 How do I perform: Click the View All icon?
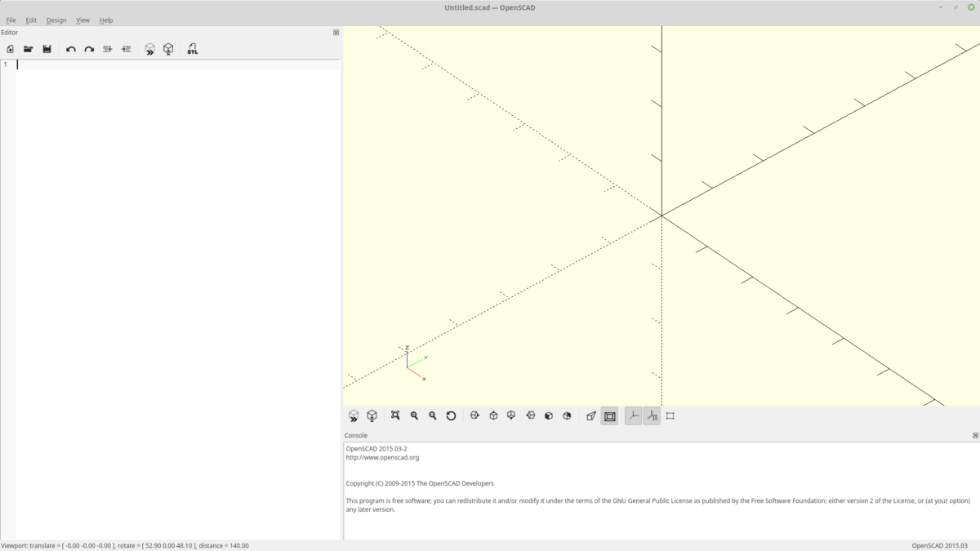[395, 415]
